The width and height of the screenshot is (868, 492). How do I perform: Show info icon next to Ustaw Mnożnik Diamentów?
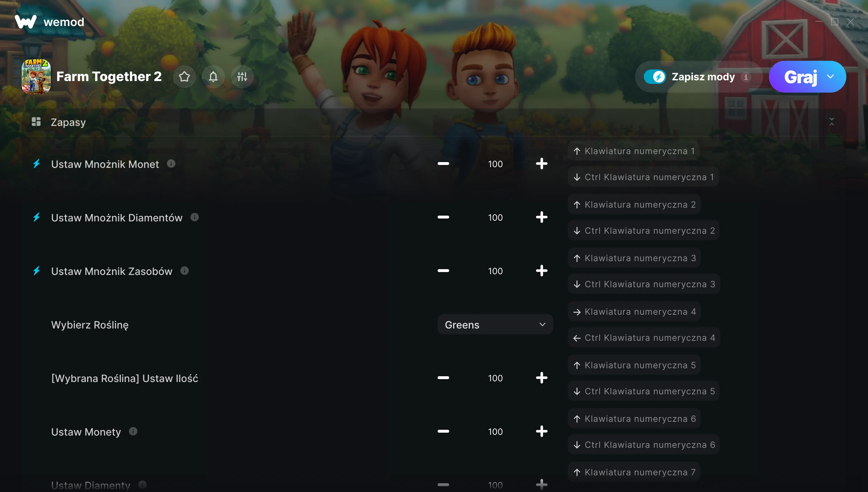(x=195, y=217)
